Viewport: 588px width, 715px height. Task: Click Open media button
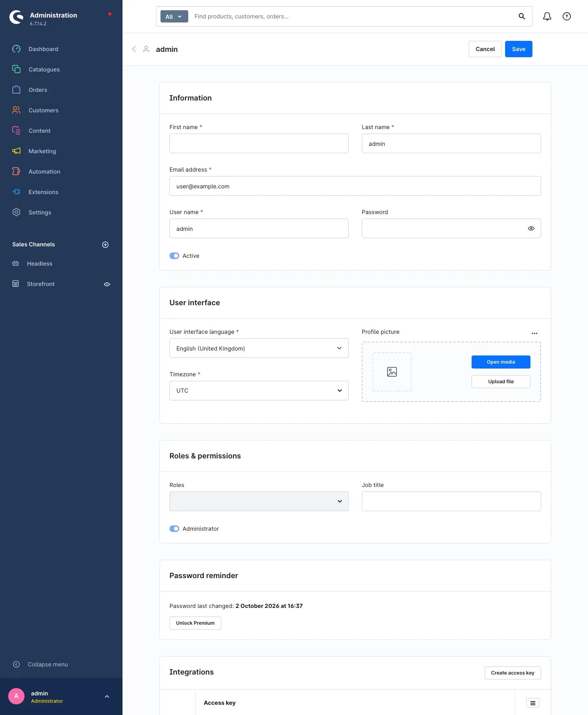point(501,362)
